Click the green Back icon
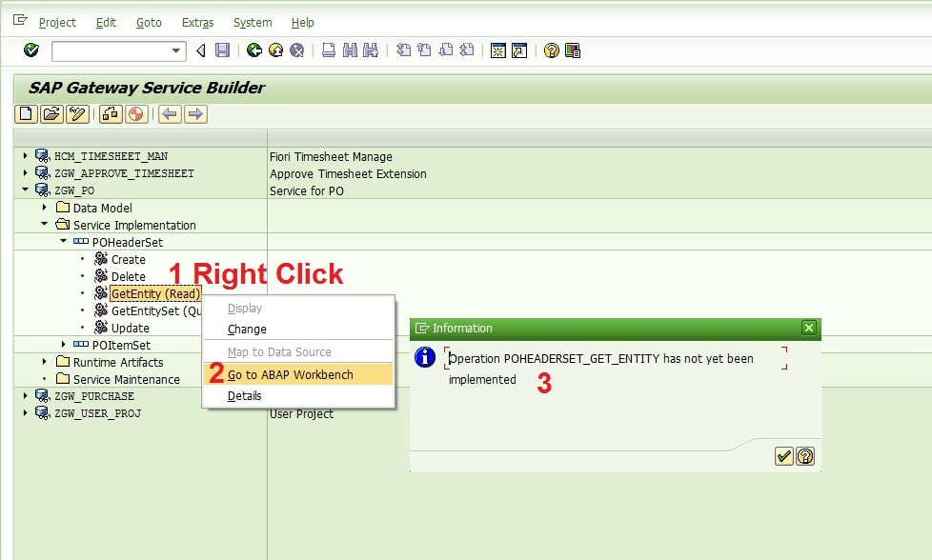The width and height of the screenshot is (932, 560). coord(254,50)
